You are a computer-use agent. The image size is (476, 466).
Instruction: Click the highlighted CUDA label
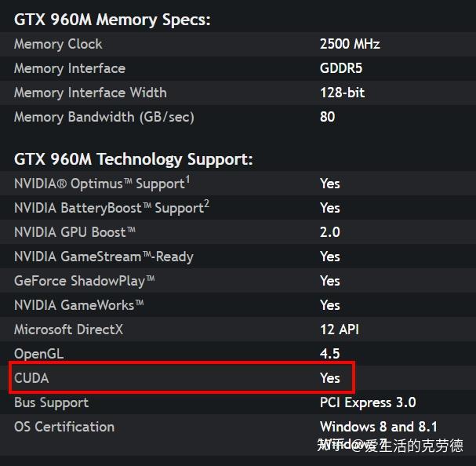tap(31, 378)
